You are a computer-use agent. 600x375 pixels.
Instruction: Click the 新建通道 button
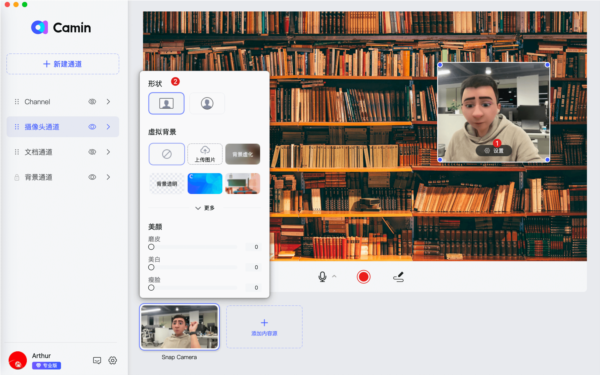[63, 64]
